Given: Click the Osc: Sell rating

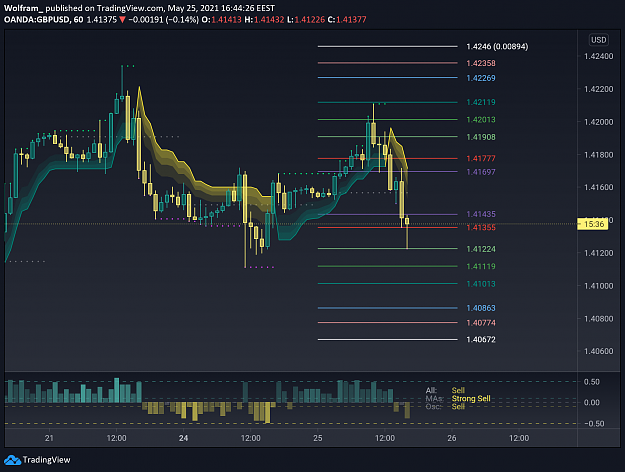Looking at the screenshot, I should pyautogui.click(x=458, y=407).
